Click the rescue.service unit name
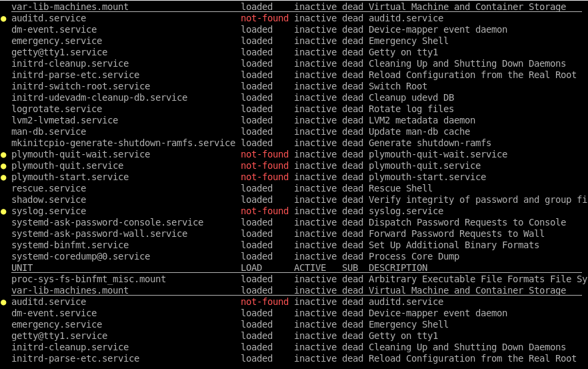The image size is (588, 369). [49, 188]
